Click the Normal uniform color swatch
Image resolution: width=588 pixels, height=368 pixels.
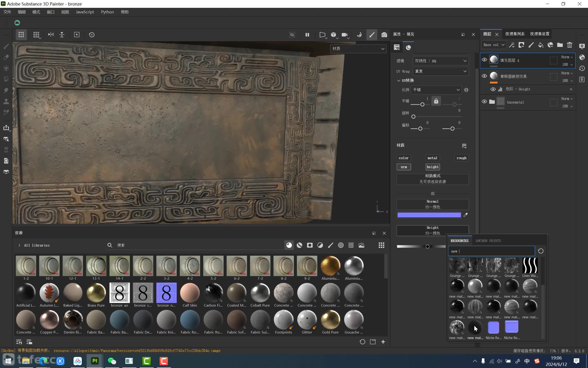(429, 215)
